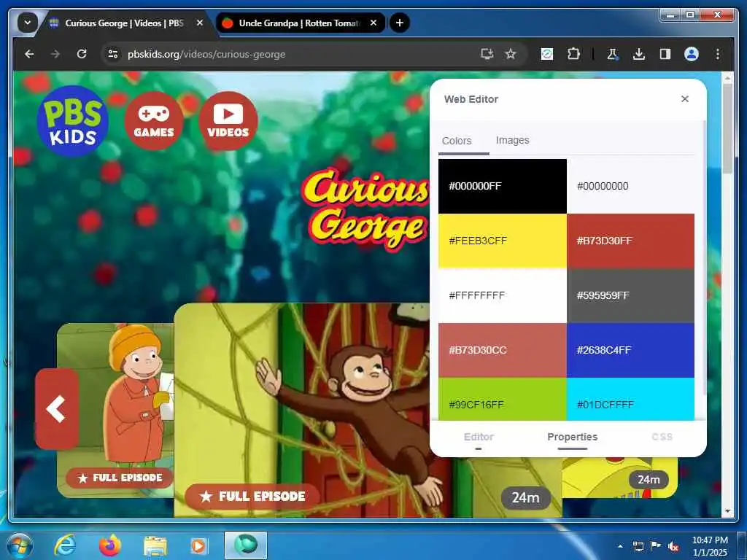Go back to the previous page
Viewport: 747px width, 560px height.
pyautogui.click(x=29, y=54)
